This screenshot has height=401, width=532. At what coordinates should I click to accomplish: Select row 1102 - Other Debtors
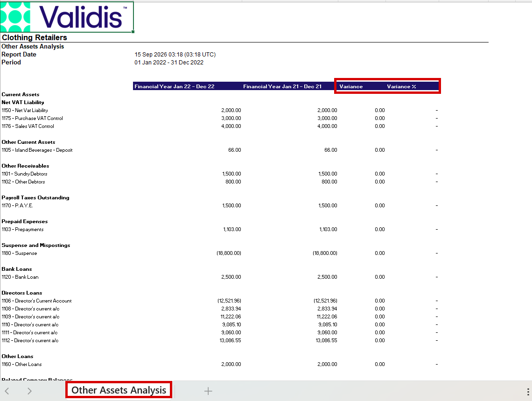pyautogui.click(x=23, y=182)
